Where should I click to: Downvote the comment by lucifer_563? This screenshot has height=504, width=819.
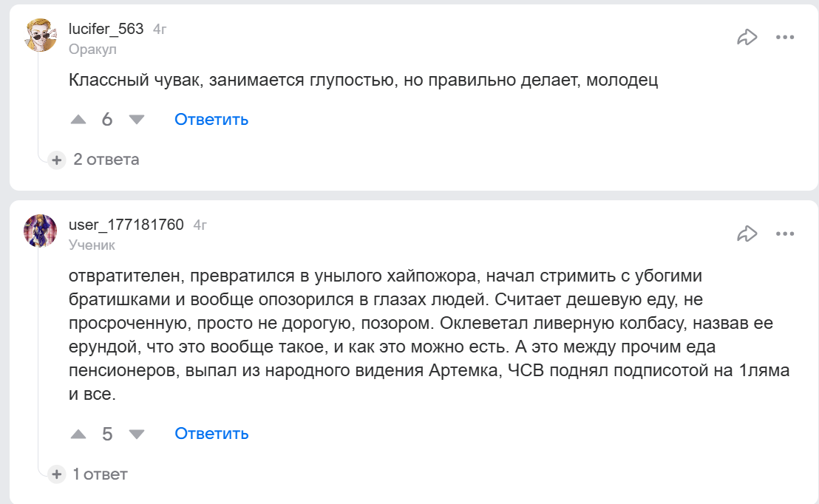pyautogui.click(x=137, y=120)
